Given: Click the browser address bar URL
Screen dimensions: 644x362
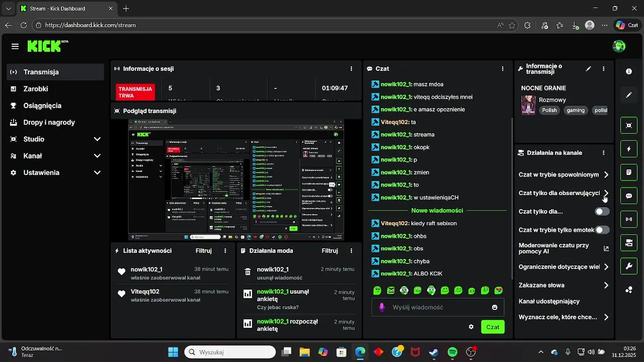Looking at the screenshot, I should coord(91,25).
